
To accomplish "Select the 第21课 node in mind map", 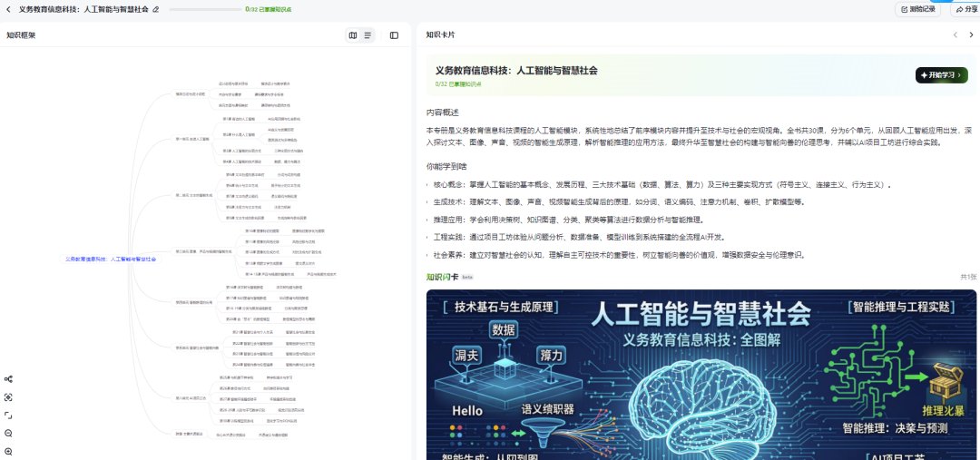I will point(252,332).
